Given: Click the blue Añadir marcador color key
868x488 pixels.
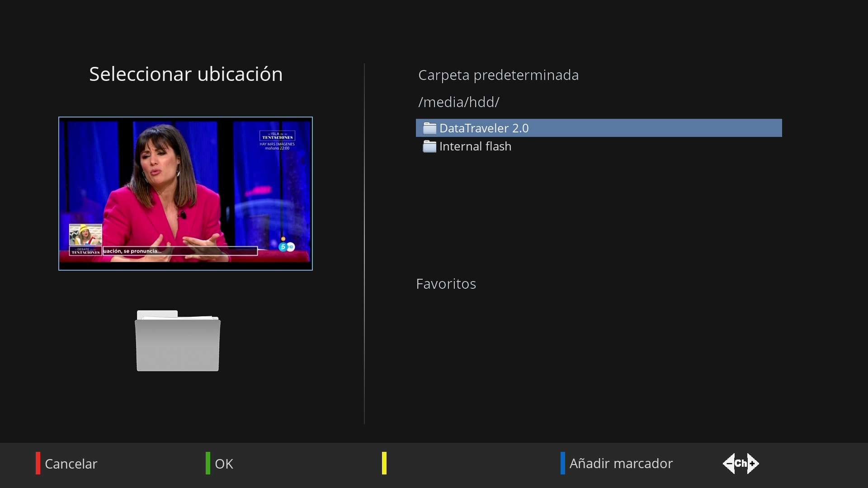Looking at the screenshot, I should 563,463.
